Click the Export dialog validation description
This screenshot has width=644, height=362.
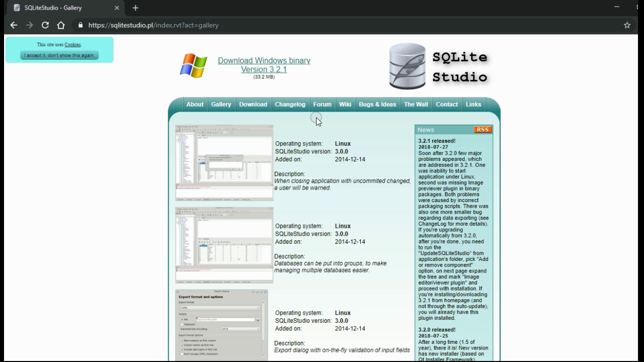(x=342, y=350)
